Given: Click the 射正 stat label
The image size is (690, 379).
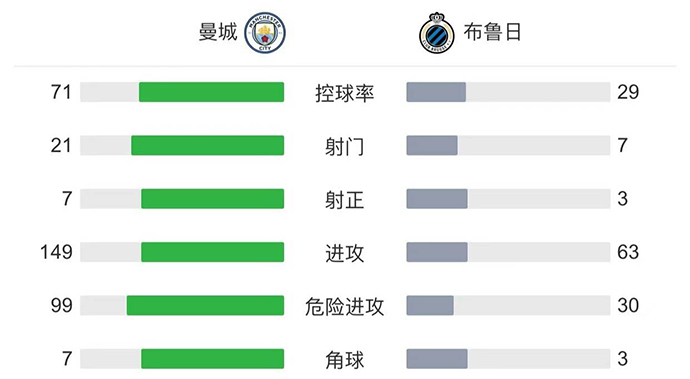Looking at the screenshot, I should click(345, 200).
